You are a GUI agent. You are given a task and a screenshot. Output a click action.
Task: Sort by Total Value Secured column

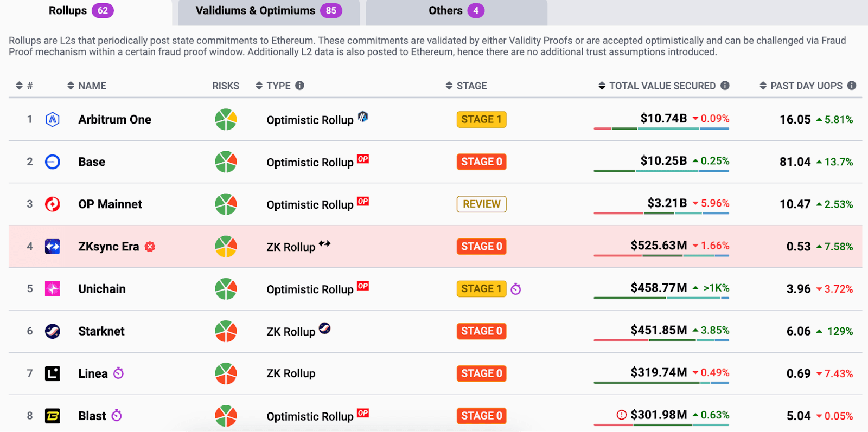657,86
